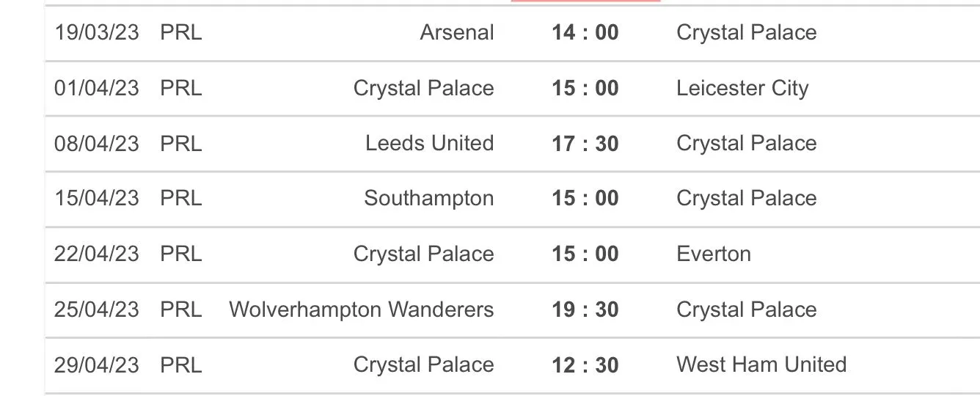Click PRL label in the Arsenal row
The width and height of the screenshot is (980, 396).
tap(180, 32)
